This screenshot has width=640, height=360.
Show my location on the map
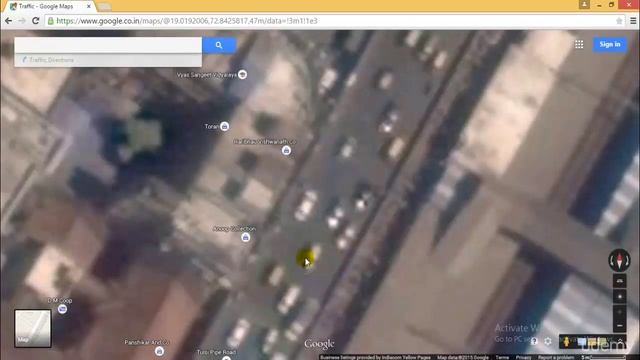pyautogui.click(x=620, y=297)
